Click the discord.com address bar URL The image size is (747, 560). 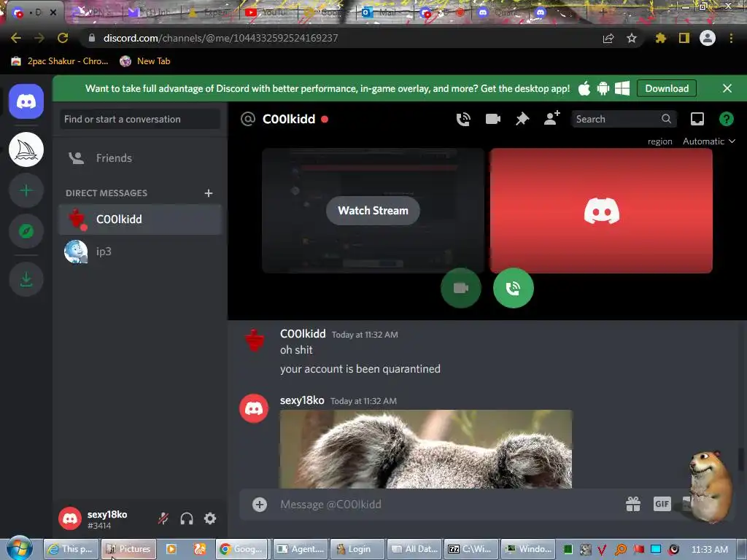click(220, 38)
